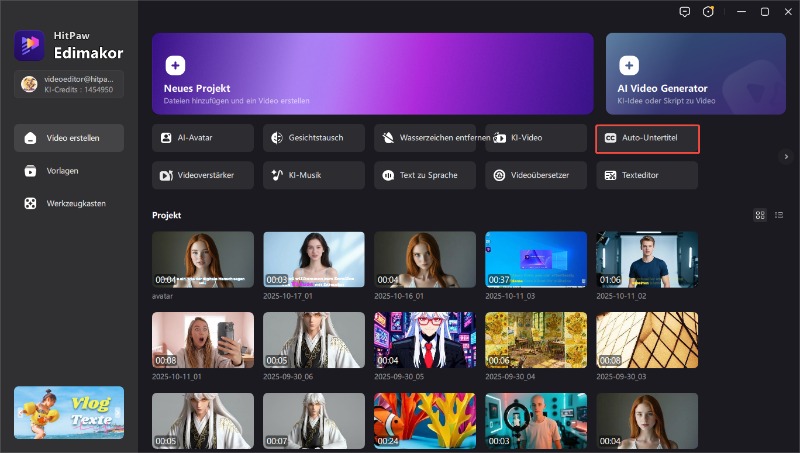Open the Videoverstärker tool

tap(203, 175)
